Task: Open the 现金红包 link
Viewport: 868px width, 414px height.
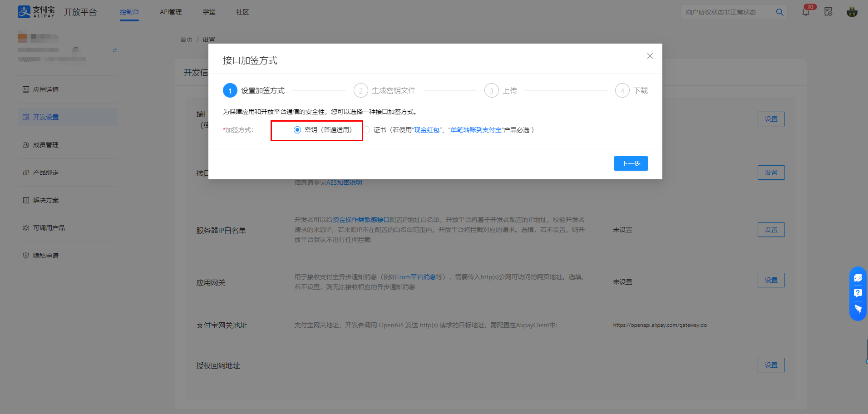Action: (x=427, y=130)
